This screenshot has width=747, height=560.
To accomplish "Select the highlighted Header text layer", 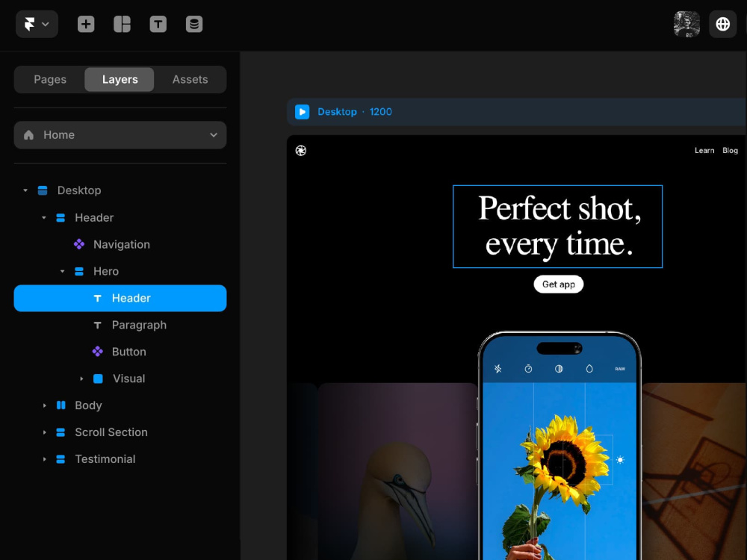I will (120, 298).
